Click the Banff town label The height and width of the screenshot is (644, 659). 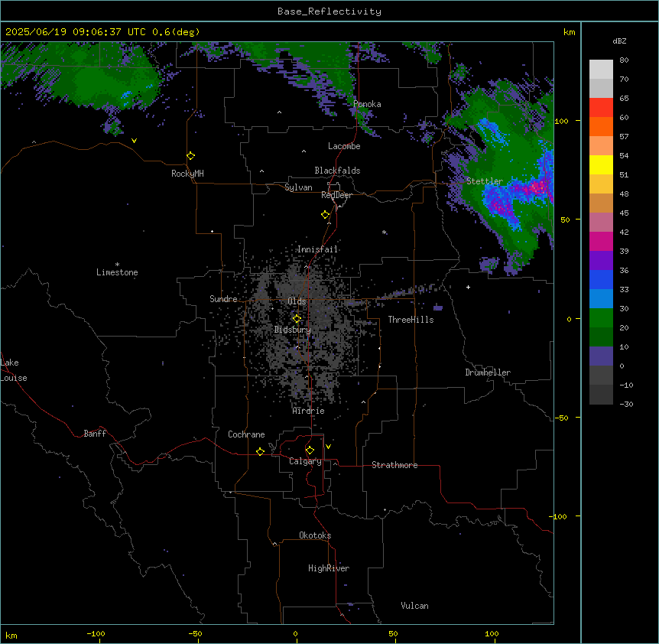pyautogui.click(x=95, y=434)
